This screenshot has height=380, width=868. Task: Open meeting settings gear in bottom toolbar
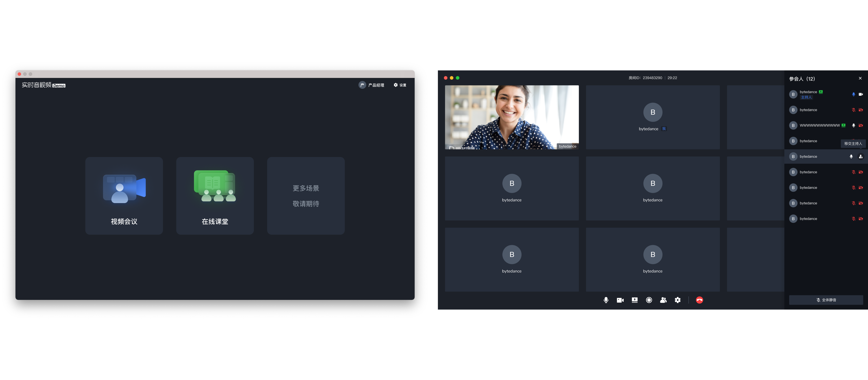coord(678,300)
